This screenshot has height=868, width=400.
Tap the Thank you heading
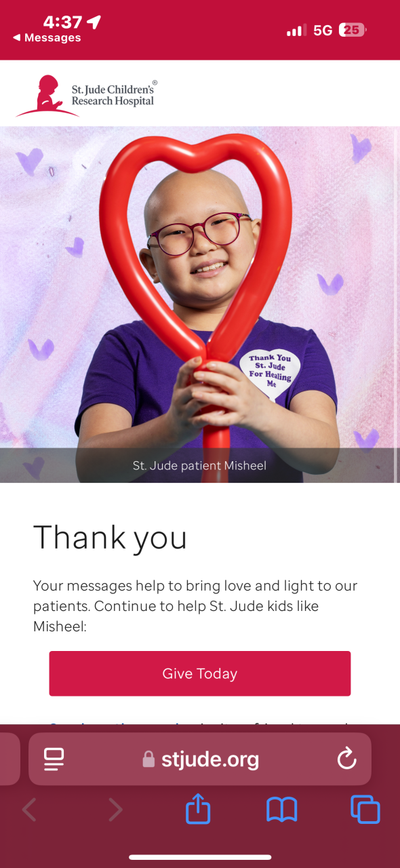click(x=110, y=538)
